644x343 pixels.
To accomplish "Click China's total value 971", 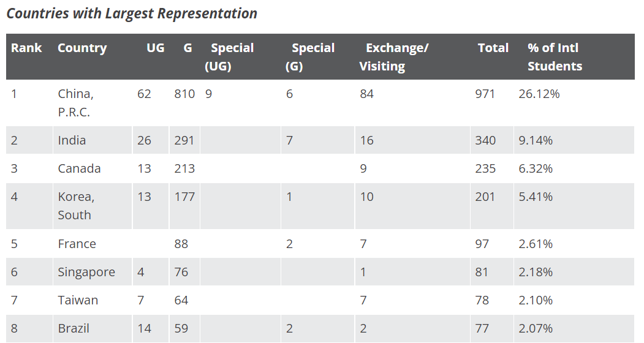I will pos(485,94).
